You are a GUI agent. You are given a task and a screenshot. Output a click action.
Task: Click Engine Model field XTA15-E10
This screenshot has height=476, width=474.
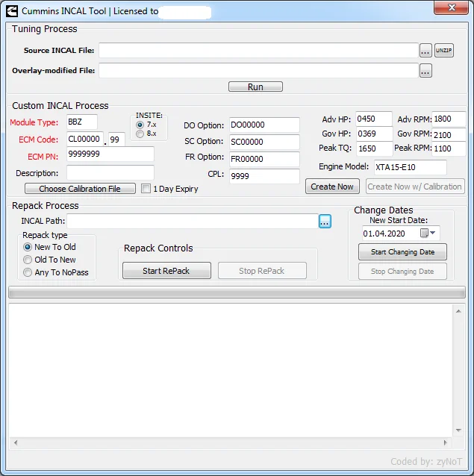coord(411,167)
